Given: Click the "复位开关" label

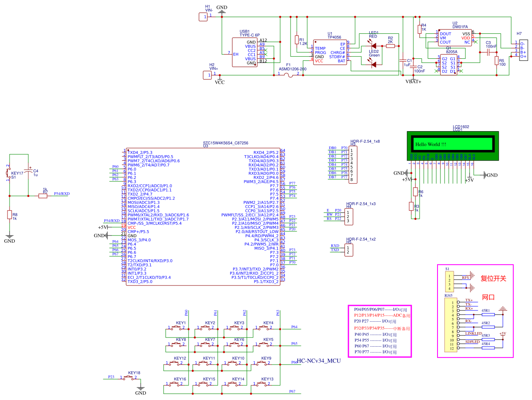Looking at the screenshot, I should 493,278.
